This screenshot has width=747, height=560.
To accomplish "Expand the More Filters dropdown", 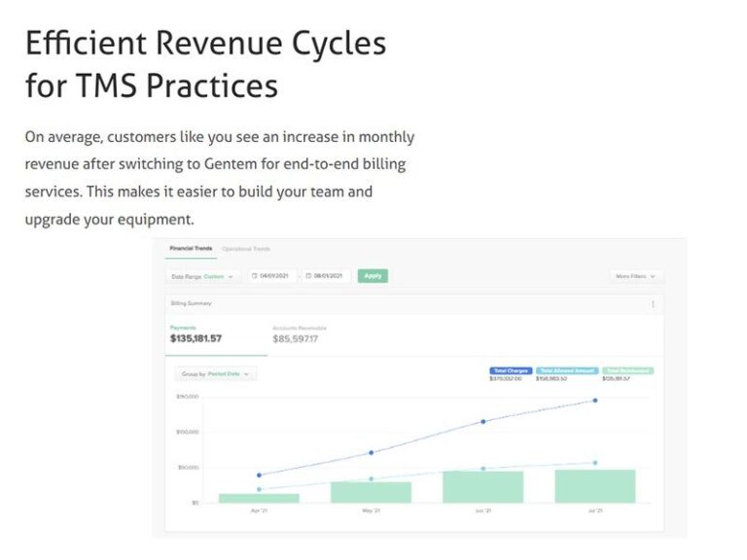I will click(x=635, y=276).
